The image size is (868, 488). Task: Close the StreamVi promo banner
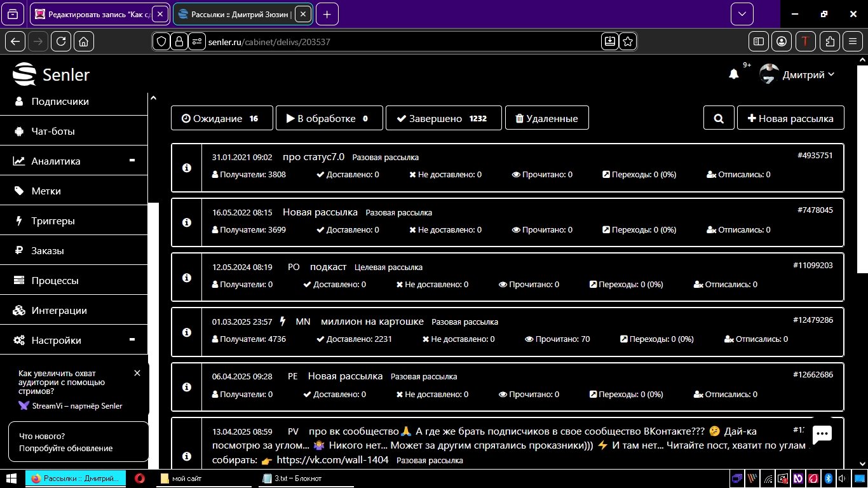tap(137, 373)
